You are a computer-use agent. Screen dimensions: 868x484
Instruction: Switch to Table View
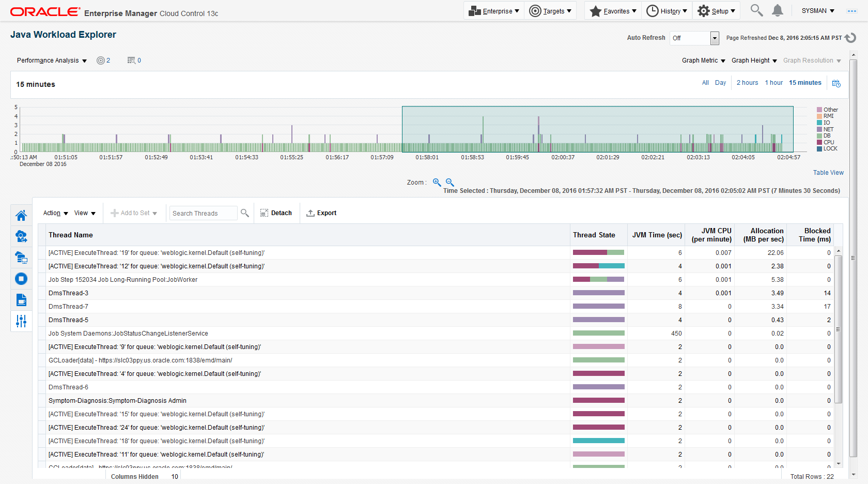828,173
